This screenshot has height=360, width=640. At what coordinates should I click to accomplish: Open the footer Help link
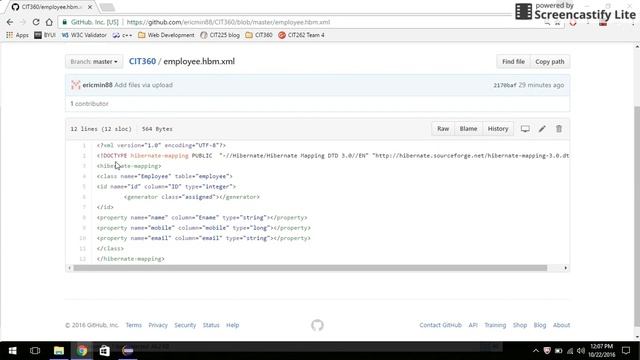pyautogui.click(x=233, y=325)
